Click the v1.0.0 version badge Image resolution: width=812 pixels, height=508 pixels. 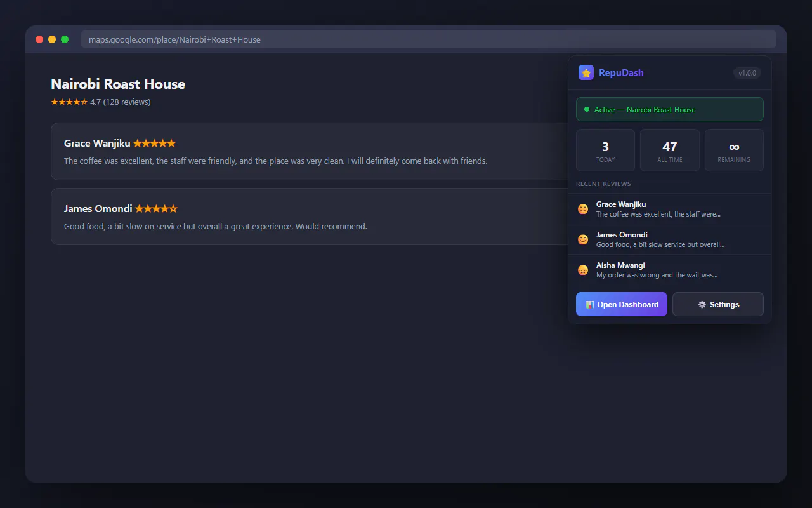[747, 73]
